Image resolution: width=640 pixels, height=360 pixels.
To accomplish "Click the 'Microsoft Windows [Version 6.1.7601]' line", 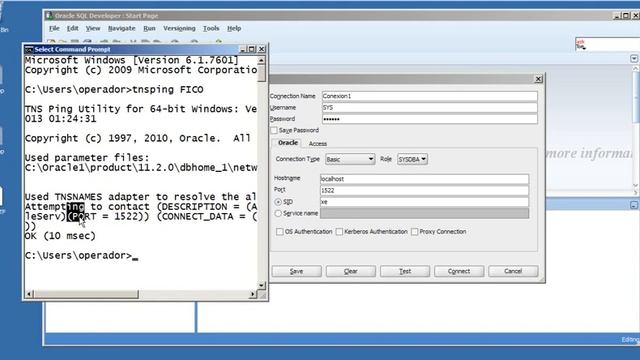I will tap(131, 60).
